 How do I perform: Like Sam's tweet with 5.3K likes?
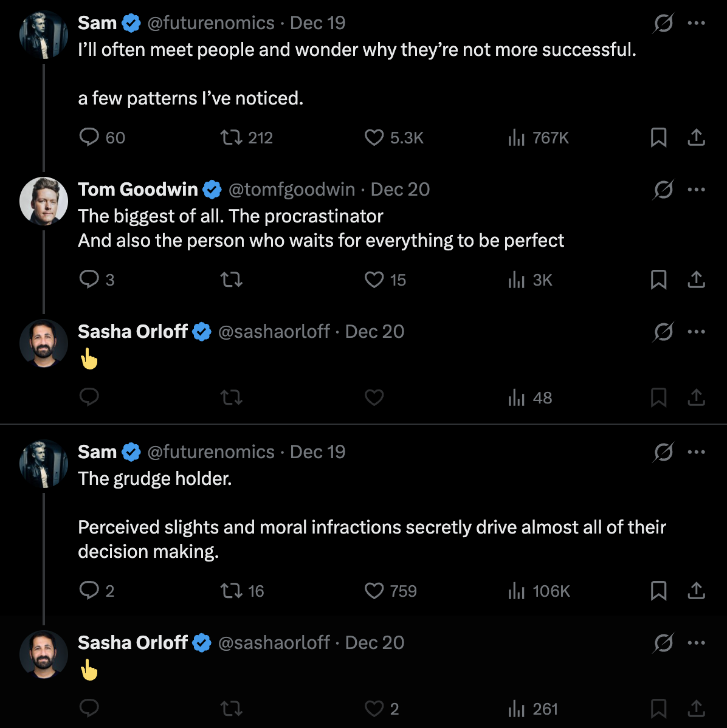[x=374, y=138]
